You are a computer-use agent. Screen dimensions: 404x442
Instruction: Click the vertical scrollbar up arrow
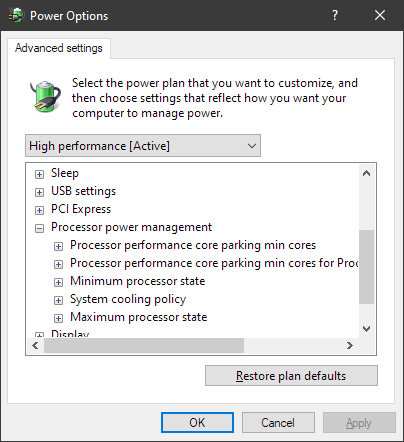coord(367,173)
